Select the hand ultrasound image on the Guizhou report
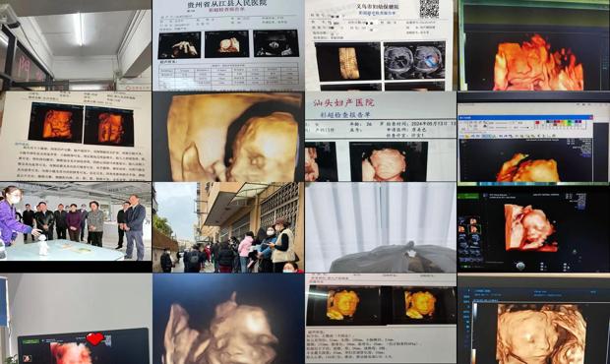 point(179,45)
